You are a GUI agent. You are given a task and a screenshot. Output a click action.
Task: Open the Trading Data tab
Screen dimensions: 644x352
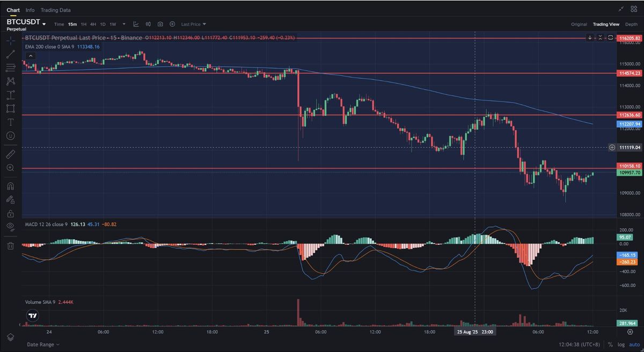tap(55, 10)
